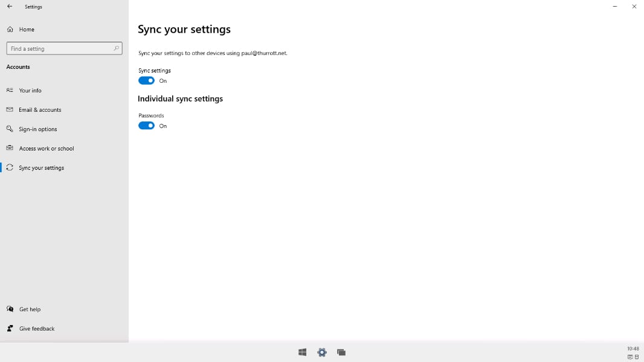
Task: Turn off the Passwords sync toggle
Action: pyautogui.click(x=146, y=126)
